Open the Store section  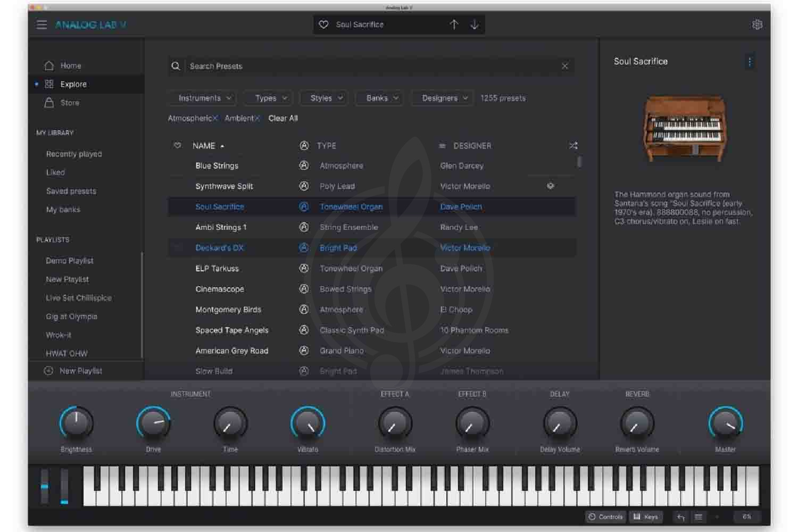(x=70, y=103)
